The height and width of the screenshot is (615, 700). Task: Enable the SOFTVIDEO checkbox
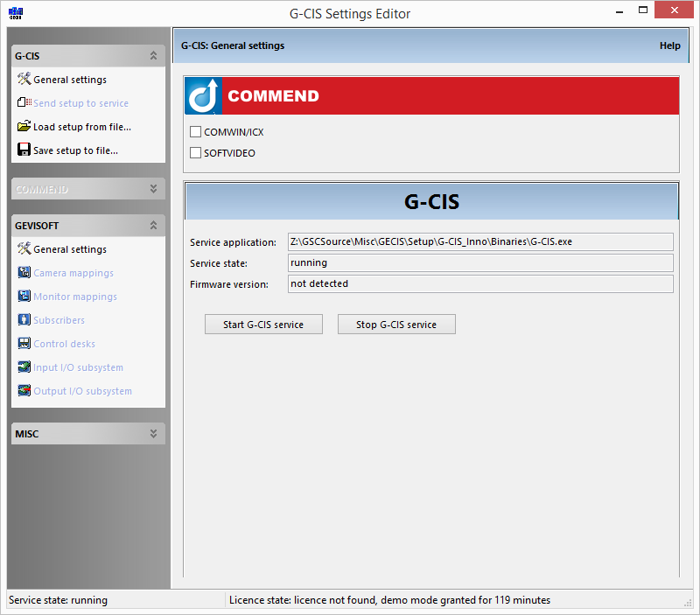[x=195, y=152]
